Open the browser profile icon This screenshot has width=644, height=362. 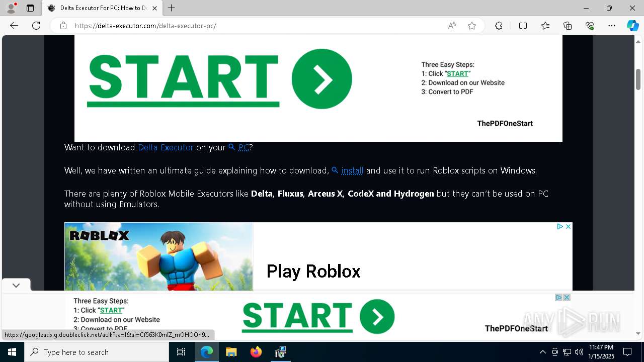11,8
